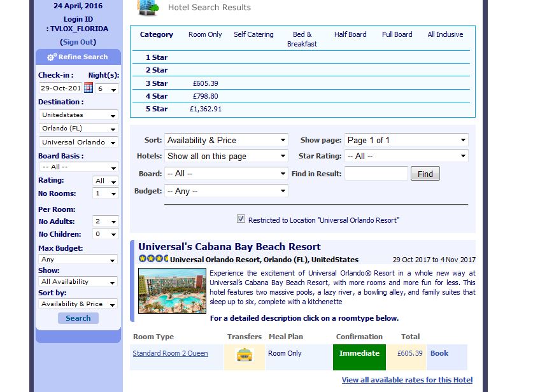Click the Self Catering column header
Viewport: 540px width, 392px height.
253,34
